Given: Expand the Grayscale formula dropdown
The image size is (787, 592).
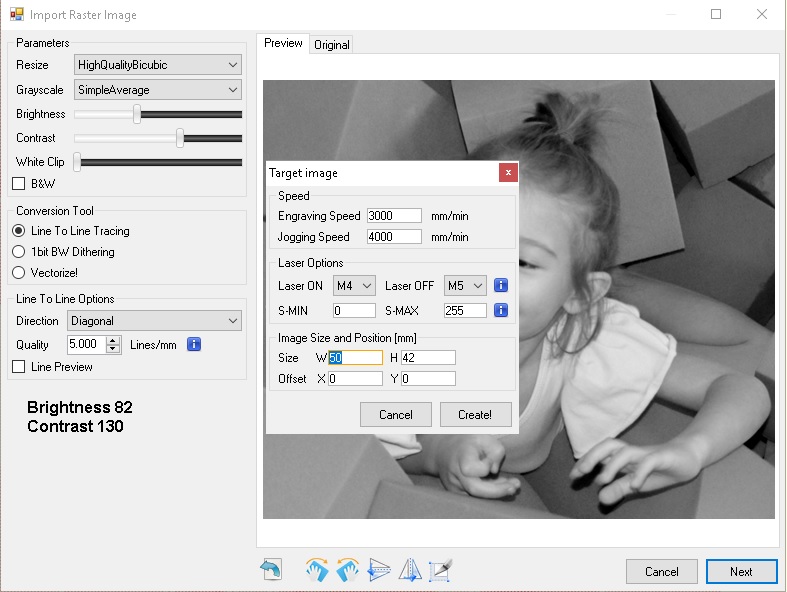Looking at the screenshot, I should [x=158, y=90].
